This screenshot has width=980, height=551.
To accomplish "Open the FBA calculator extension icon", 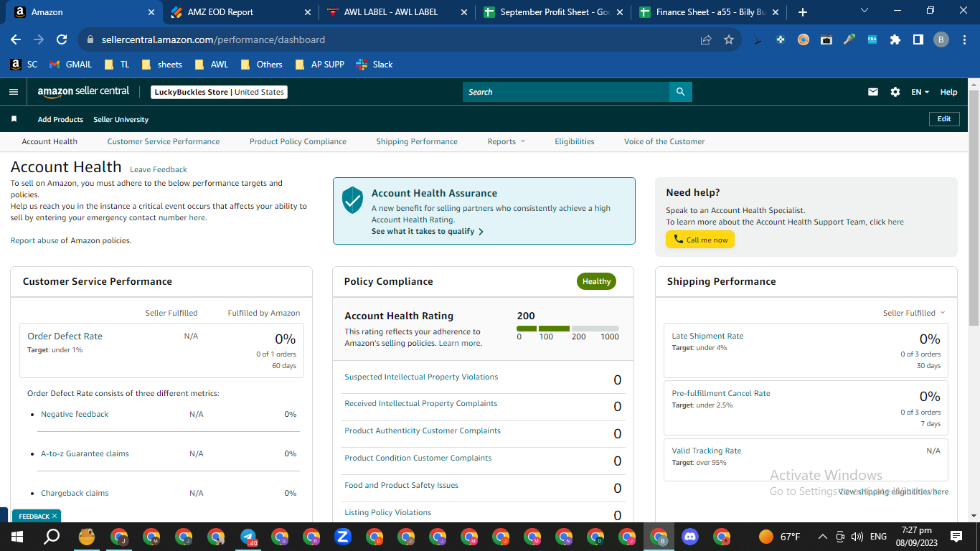I will tap(872, 39).
